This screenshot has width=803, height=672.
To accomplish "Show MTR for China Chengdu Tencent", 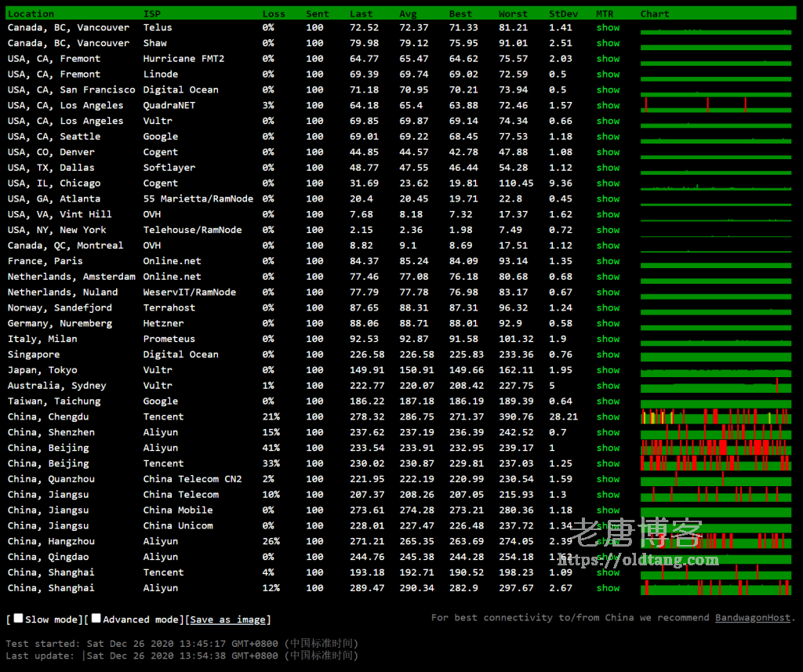I will tap(608, 416).
